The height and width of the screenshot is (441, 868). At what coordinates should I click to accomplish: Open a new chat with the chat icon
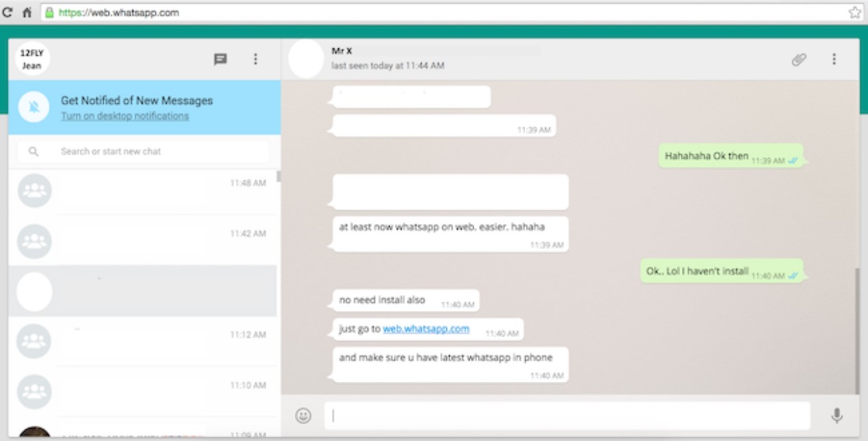220,59
